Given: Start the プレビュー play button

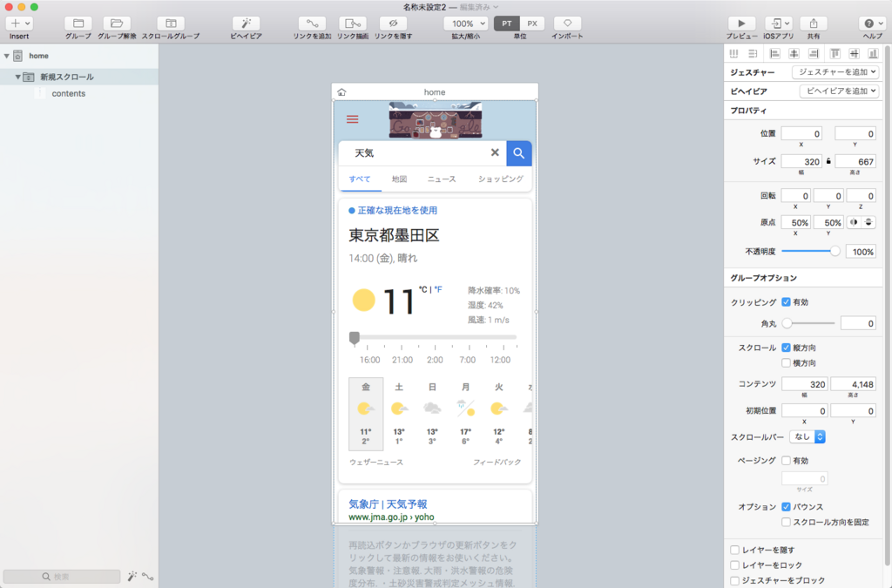Looking at the screenshot, I should [x=741, y=24].
